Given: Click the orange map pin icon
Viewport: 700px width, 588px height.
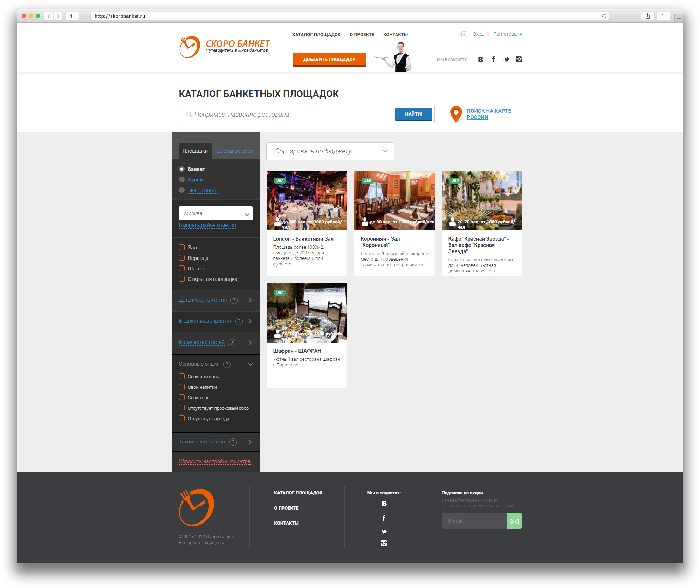Looking at the screenshot, I should (456, 114).
